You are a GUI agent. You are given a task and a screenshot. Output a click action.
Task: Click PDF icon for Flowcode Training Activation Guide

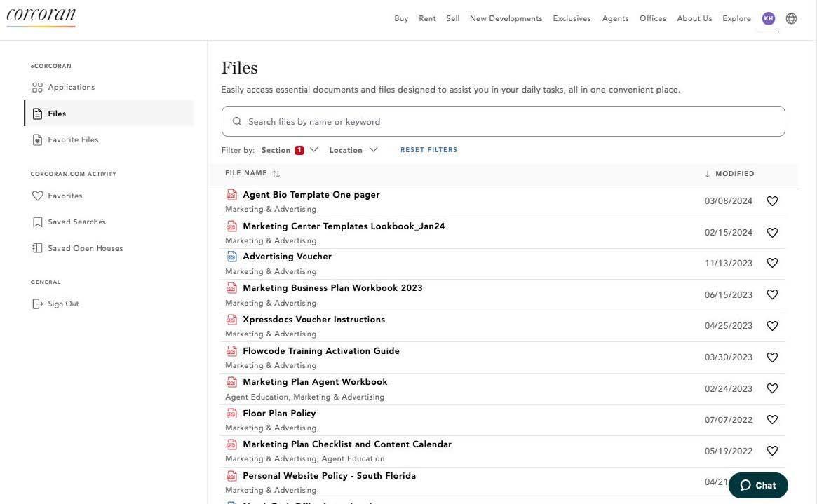[x=231, y=351]
